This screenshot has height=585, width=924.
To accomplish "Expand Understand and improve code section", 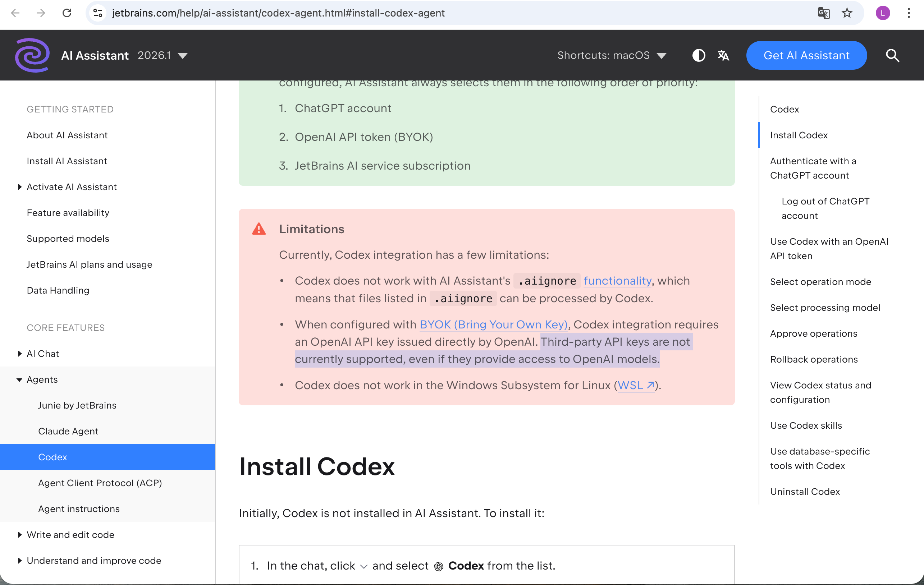I will [19, 561].
